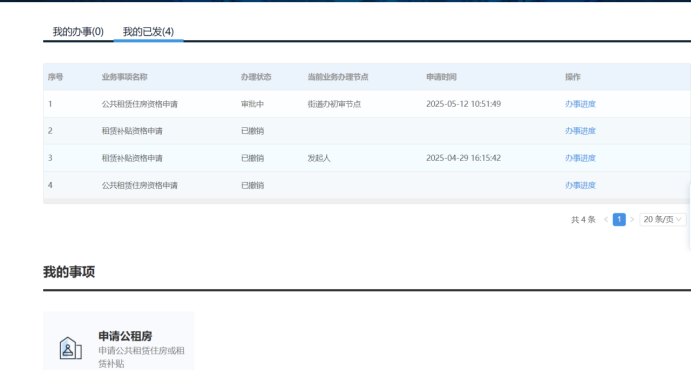The height and width of the screenshot is (370, 692).
Task: Click the 申请时间 column header
Action: [x=441, y=77]
